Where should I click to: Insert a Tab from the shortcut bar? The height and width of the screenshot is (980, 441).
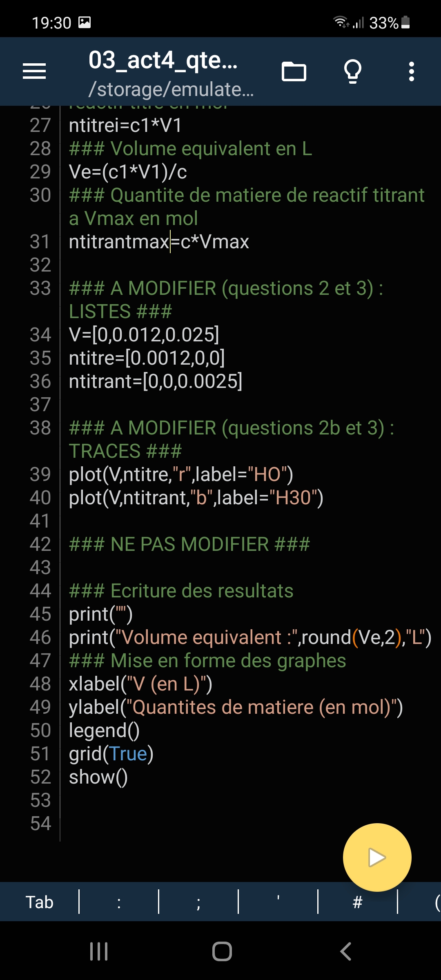click(40, 902)
